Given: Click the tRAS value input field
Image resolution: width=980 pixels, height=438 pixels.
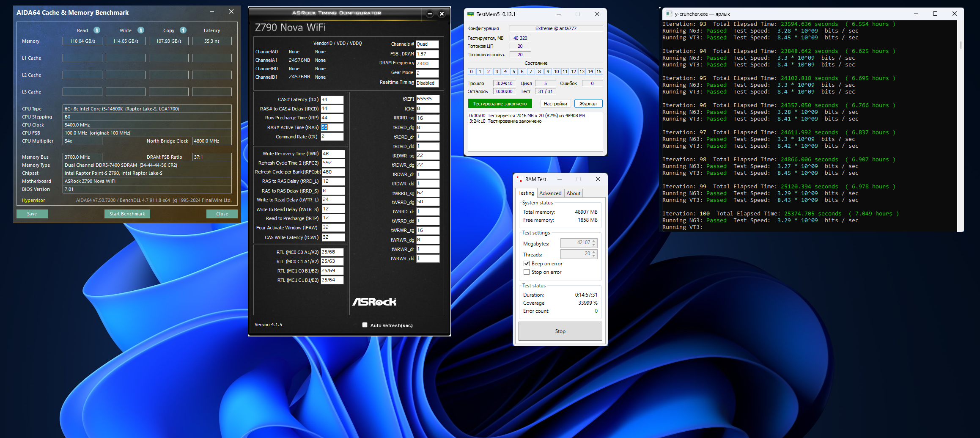Looking at the screenshot, I should (332, 127).
